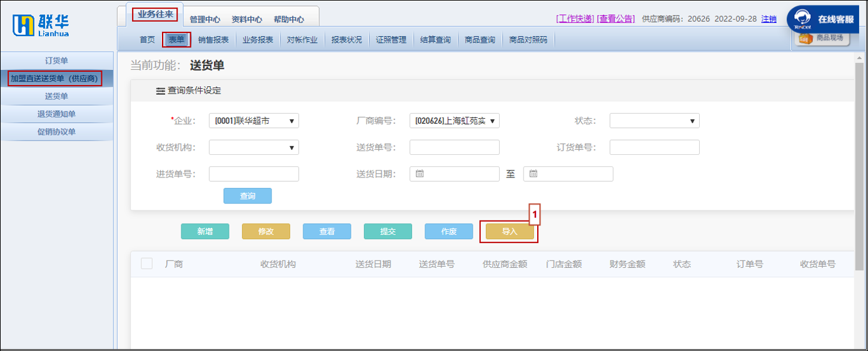Select 加盟直送送货单（供应商） in sidebar

56,79
